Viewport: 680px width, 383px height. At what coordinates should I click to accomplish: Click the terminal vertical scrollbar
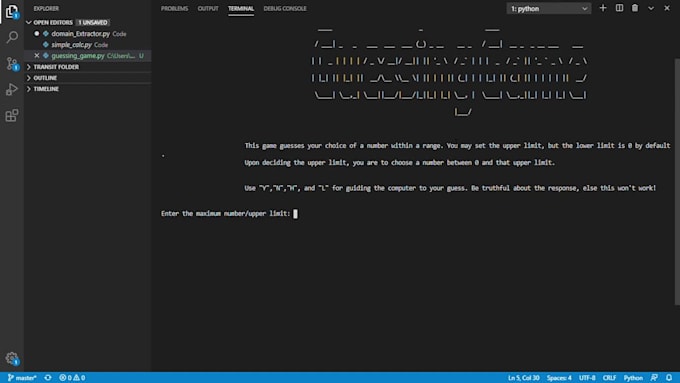pos(677,182)
